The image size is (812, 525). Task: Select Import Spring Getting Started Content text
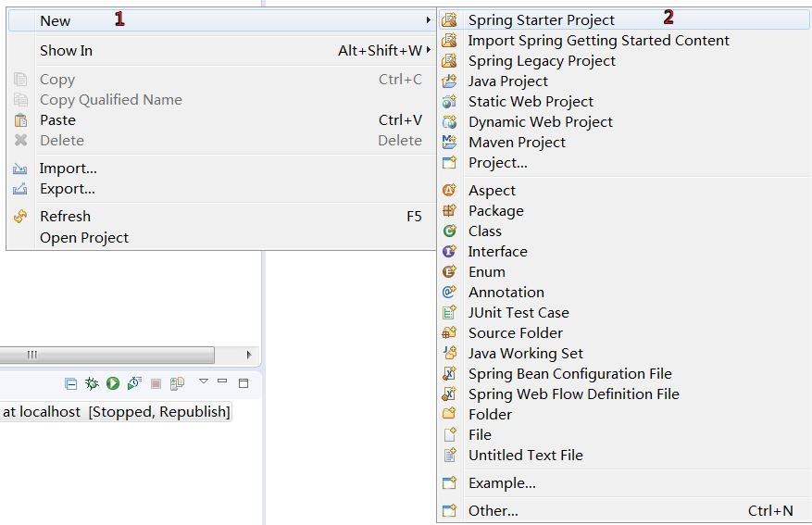[x=599, y=41]
